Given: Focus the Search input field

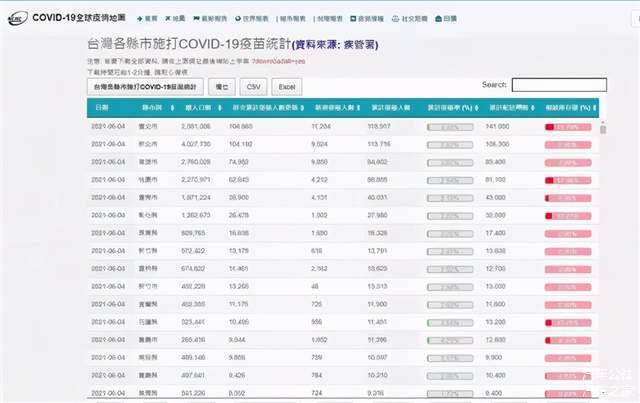Looking at the screenshot, I should (559, 85).
